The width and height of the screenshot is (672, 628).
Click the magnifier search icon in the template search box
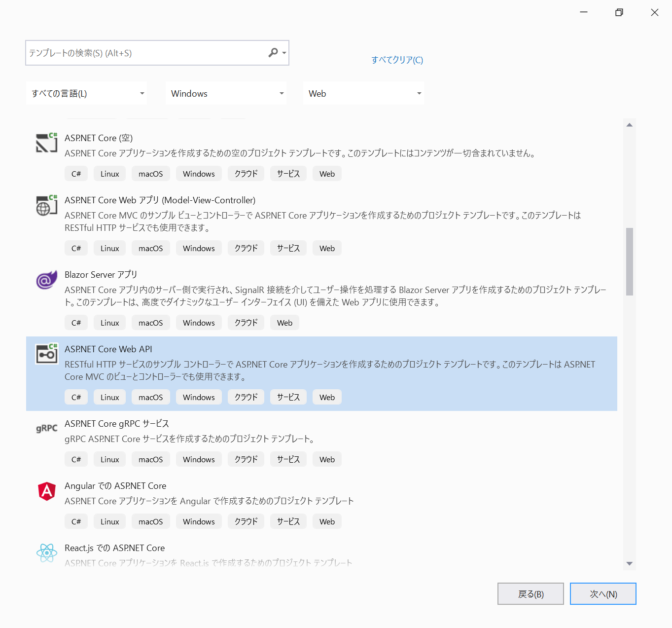point(273,53)
